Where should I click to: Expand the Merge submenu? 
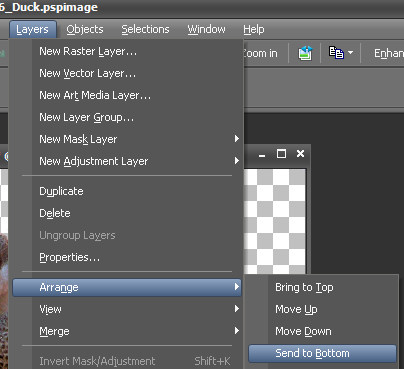click(x=127, y=331)
